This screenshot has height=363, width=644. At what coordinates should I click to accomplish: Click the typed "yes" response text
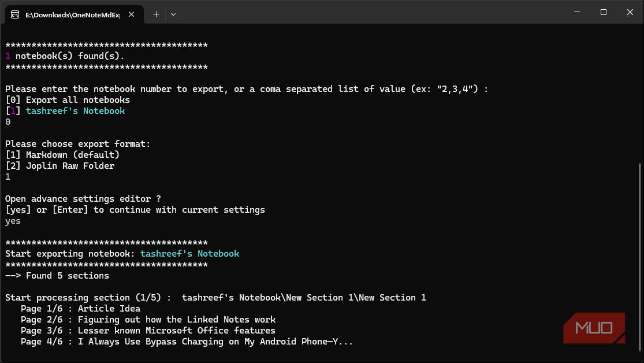(x=13, y=221)
